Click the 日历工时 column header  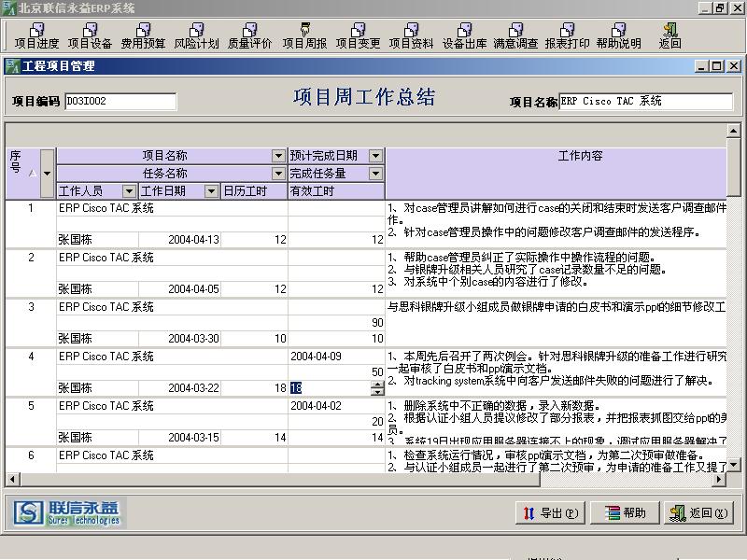tap(254, 191)
